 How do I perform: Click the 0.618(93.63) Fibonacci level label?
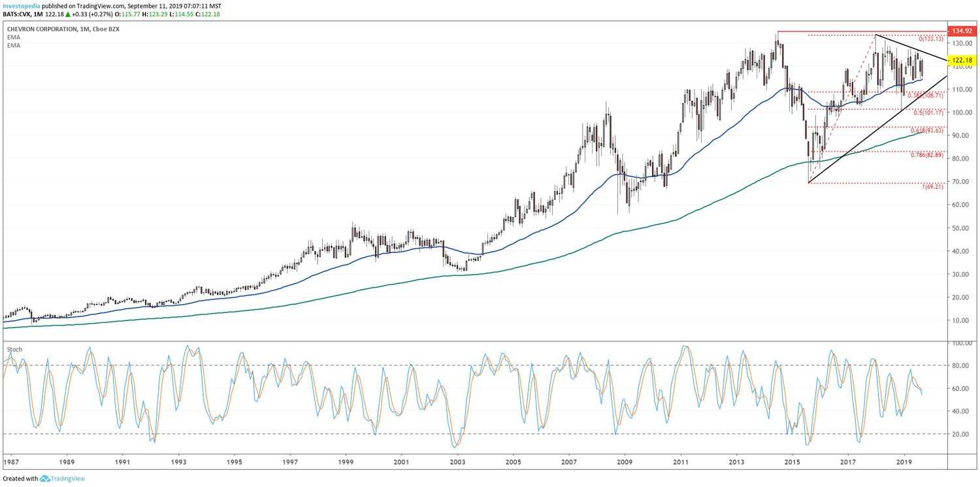(926, 130)
